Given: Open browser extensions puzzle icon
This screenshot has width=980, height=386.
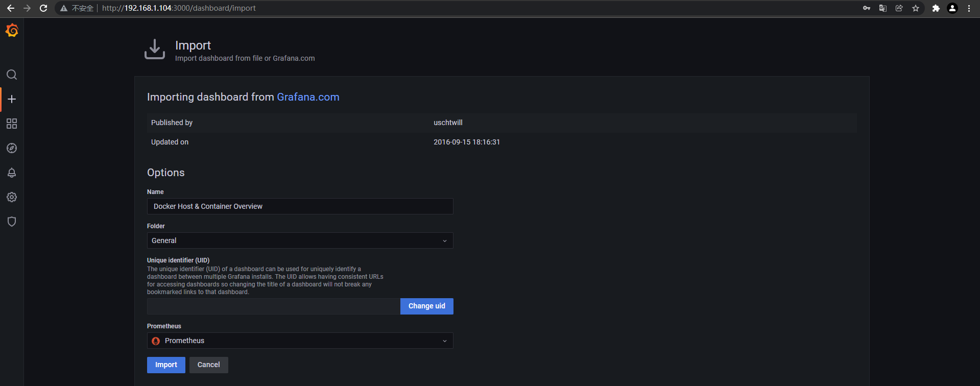Looking at the screenshot, I should [x=936, y=8].
